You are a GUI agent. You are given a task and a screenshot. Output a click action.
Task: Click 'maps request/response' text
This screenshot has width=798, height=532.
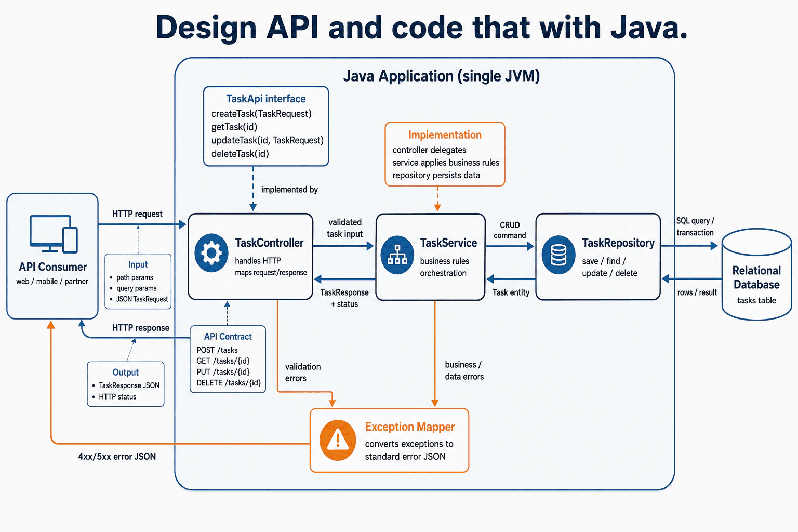point(271,273)
